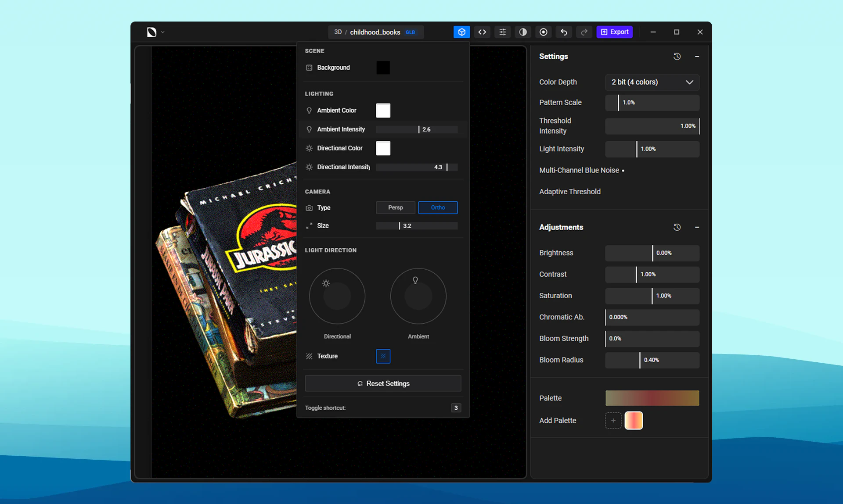Click the Add Palette plus button
Screen dimensions: 843x504
[613, 420]
